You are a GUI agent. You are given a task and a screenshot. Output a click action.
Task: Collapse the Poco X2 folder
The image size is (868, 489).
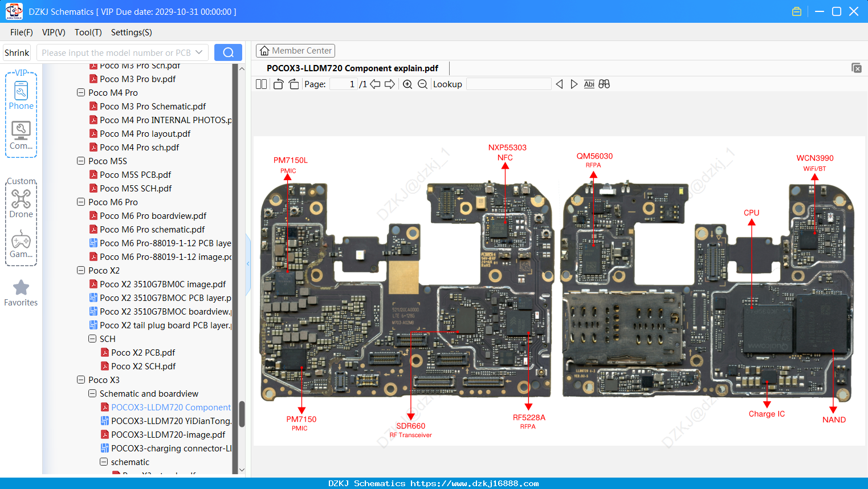click(x=81, y=270)
